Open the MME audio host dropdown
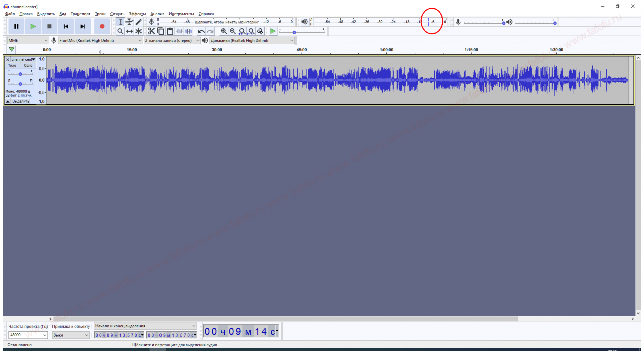Screen dimensions: 644x351 (28, 40)
